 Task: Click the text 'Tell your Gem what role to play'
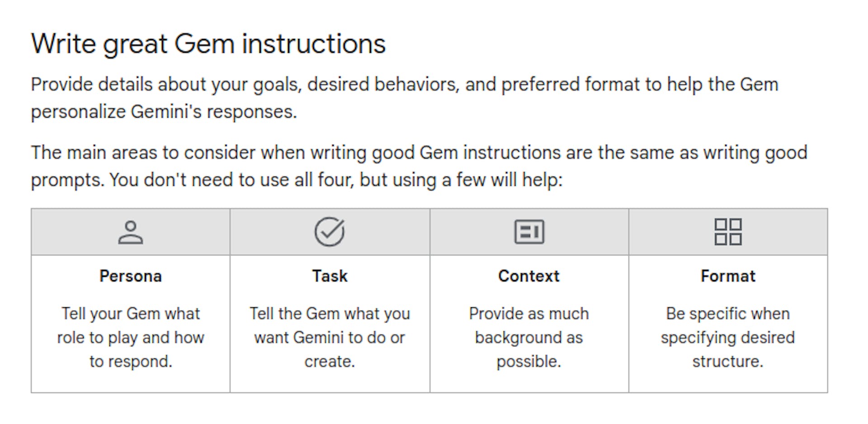130,325
